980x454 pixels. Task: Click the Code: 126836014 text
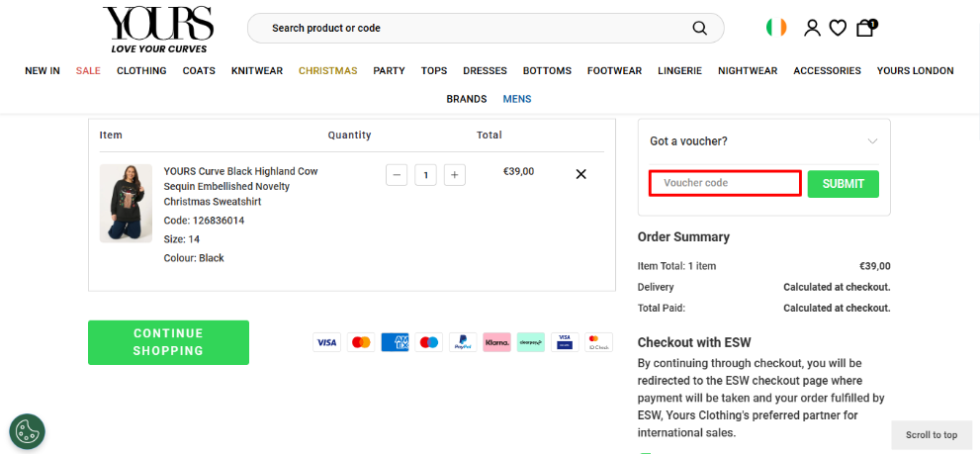[x=204, y=221]
